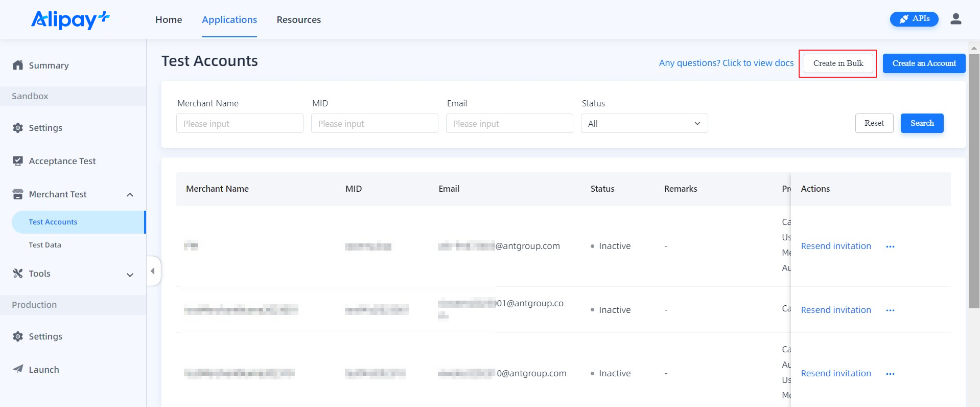Switch to the Resources tab

point(298,19)
